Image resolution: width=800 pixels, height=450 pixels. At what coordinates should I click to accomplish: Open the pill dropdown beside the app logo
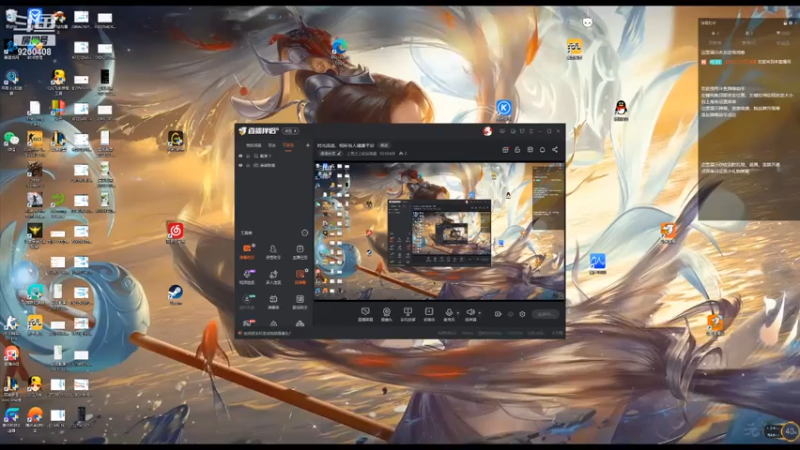291,131
